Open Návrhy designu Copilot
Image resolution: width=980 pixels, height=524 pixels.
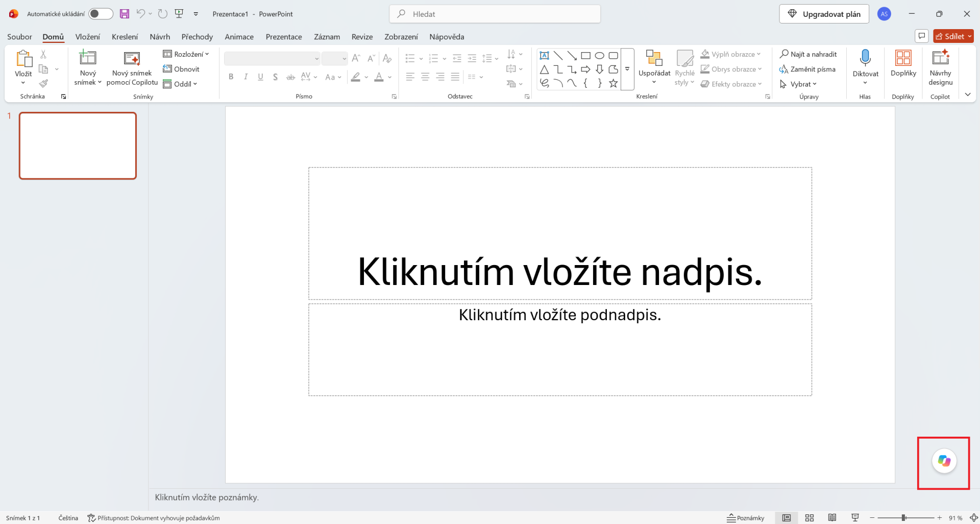tap(941, 67)
